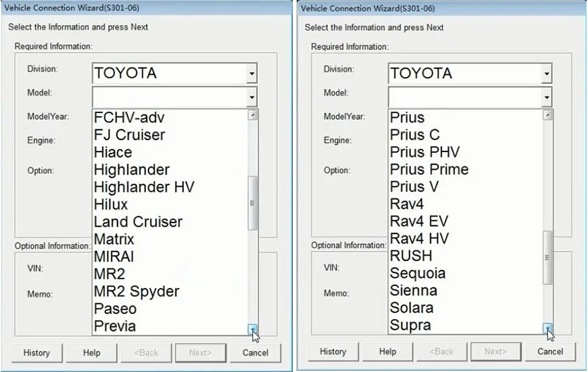The width and height of the screenshot is (588, 372).
Task: Click Help button in left window
Action: point(91,353)
